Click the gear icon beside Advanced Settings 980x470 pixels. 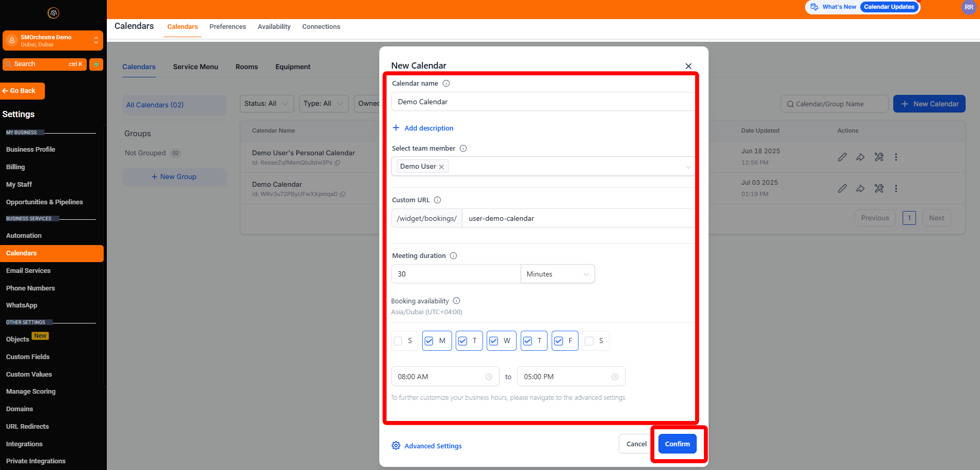396,446
